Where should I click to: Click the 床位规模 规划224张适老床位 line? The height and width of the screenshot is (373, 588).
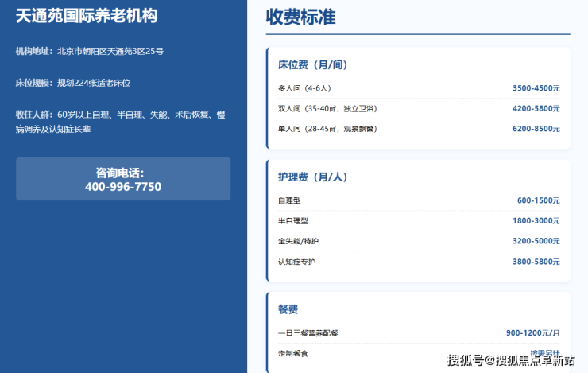click(73, 83)
